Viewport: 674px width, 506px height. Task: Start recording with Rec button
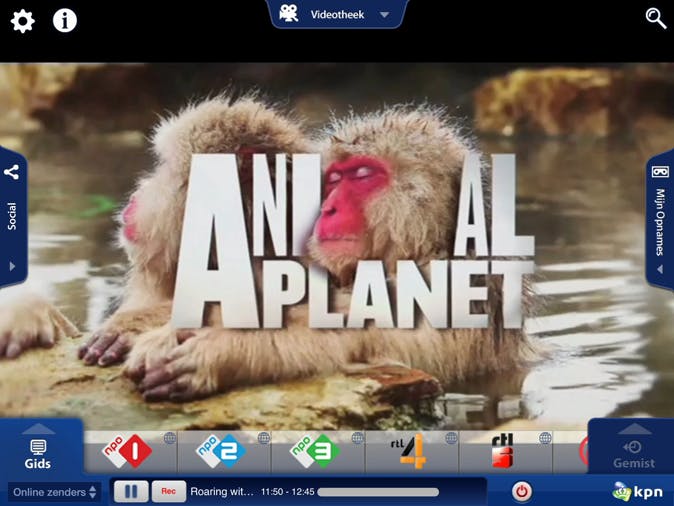168,491
